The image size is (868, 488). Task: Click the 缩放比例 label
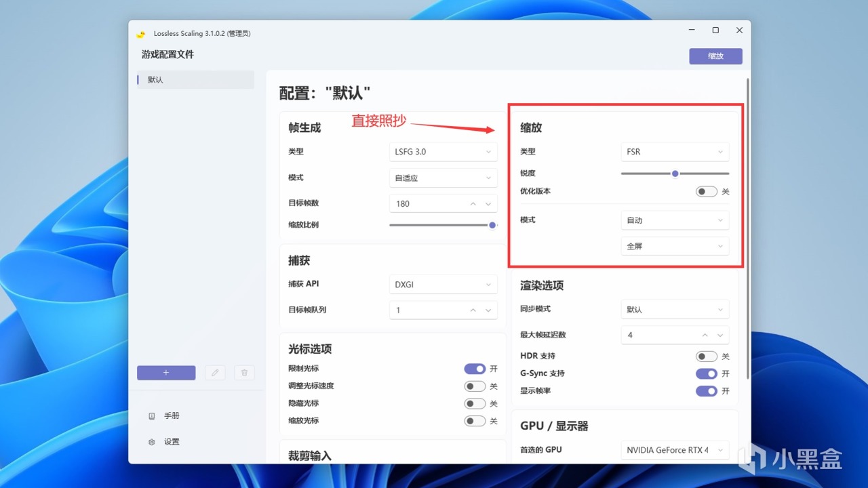click(303, 225)
